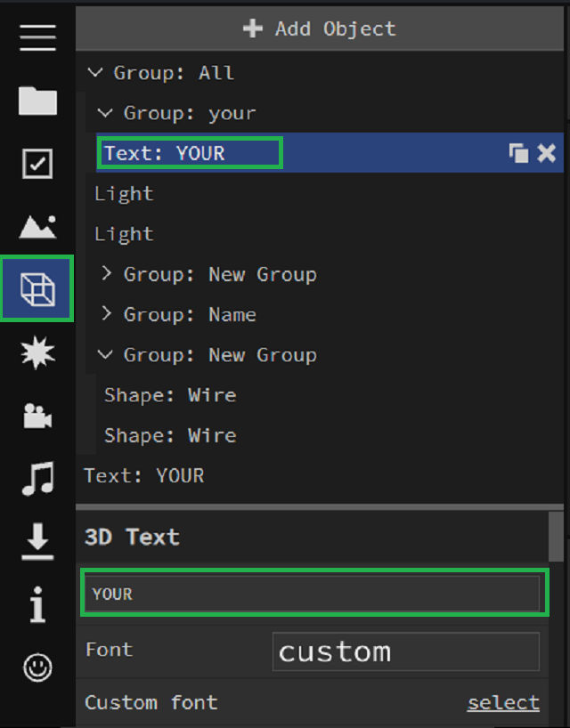
Task: Expand the Group: Name node
Action: click(106, 314)
